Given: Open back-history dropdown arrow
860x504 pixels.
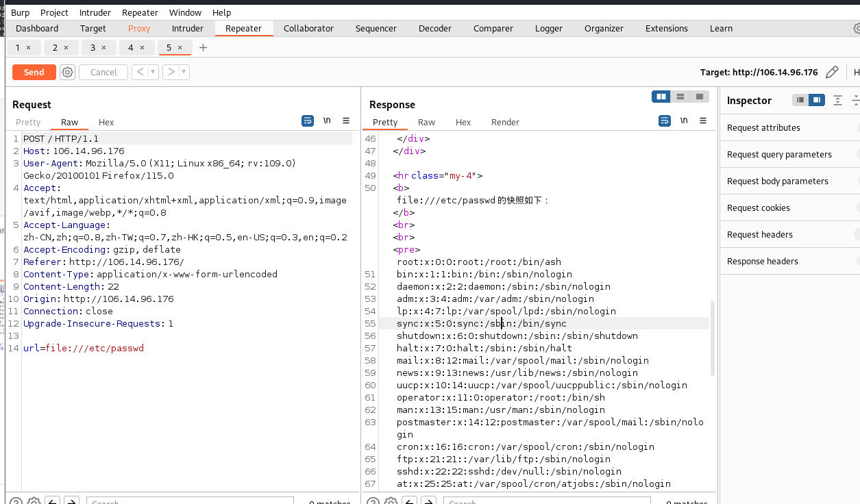Looking at the screenshot, I should [153, 72].
